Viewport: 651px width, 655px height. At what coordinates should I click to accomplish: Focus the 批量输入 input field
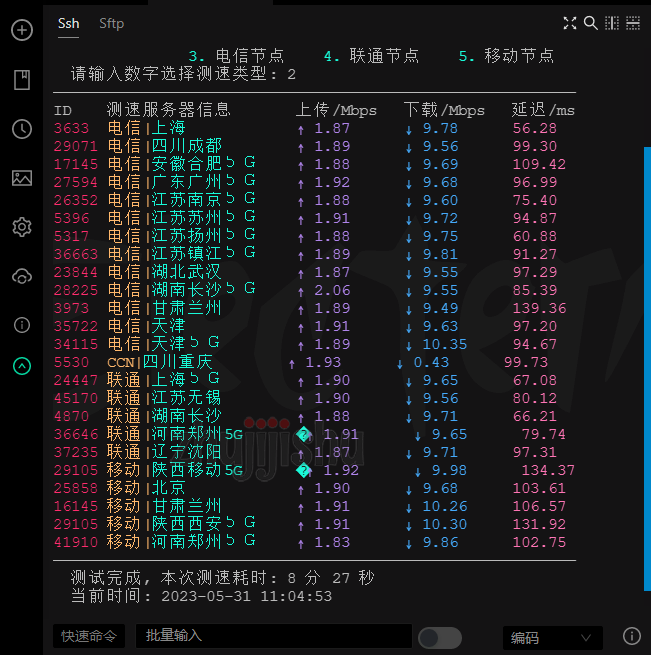(x=274, y=636)
